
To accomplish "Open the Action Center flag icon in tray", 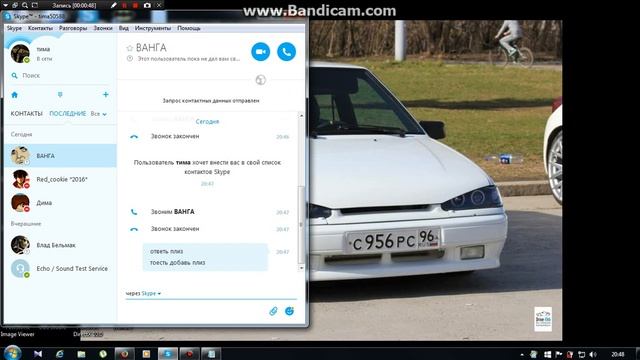I will [559, 354].
